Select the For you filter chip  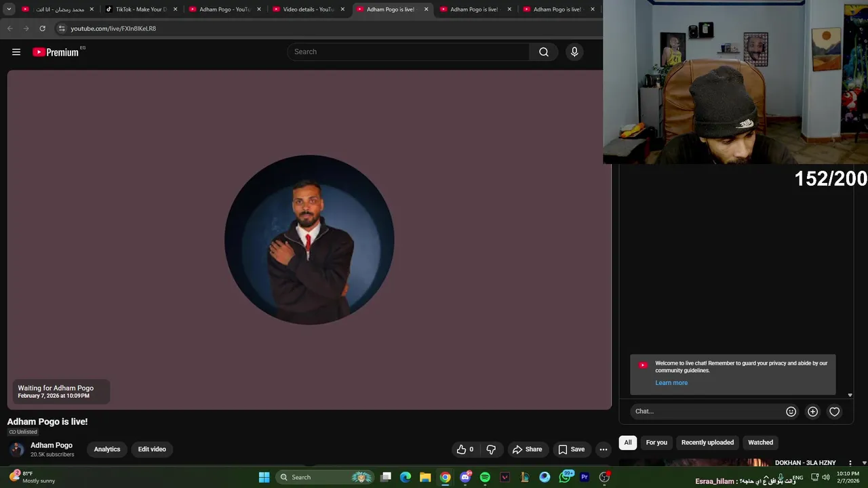tap(656, 443)
